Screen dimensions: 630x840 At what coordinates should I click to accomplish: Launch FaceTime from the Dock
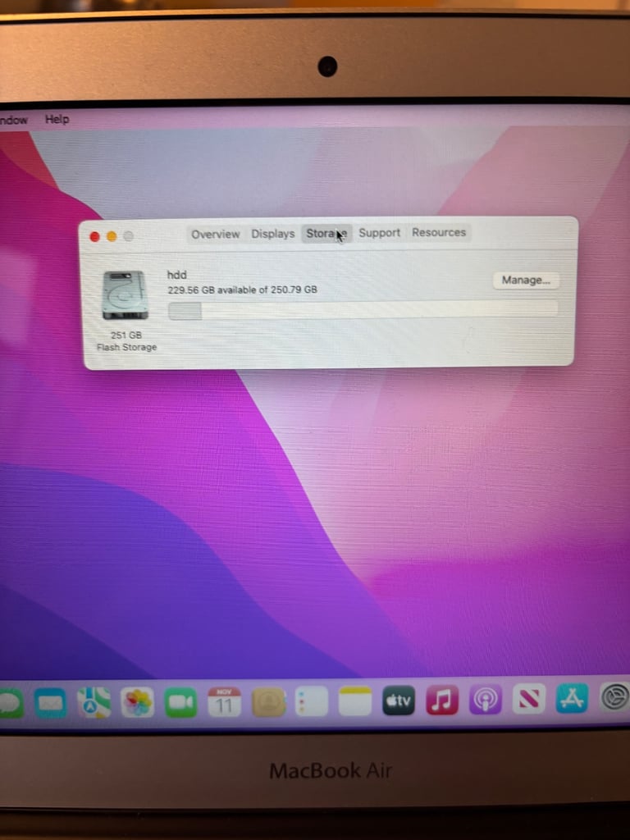(x=180, y=702)
